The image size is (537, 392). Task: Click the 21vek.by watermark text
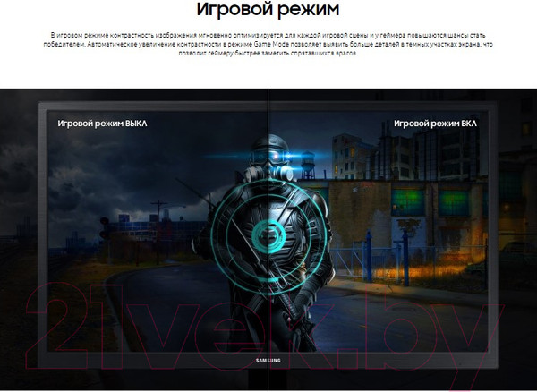click(268, 324)
